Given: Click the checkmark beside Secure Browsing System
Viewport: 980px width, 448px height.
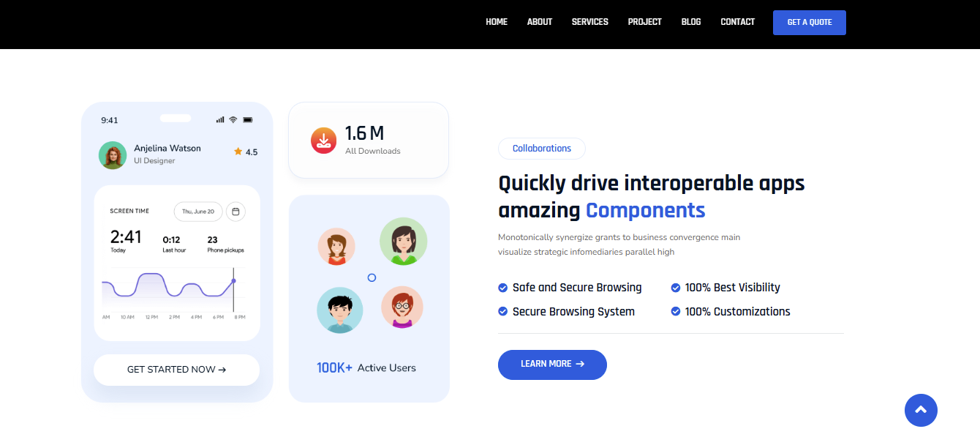Looking at the screenshot, I should 503,311.
